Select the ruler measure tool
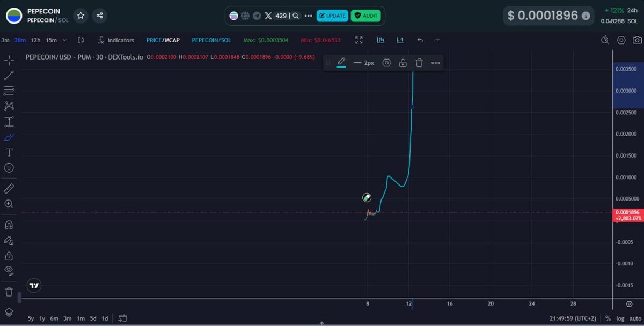Viewport: 644px width, 326px height. click(x=9, y=188)
